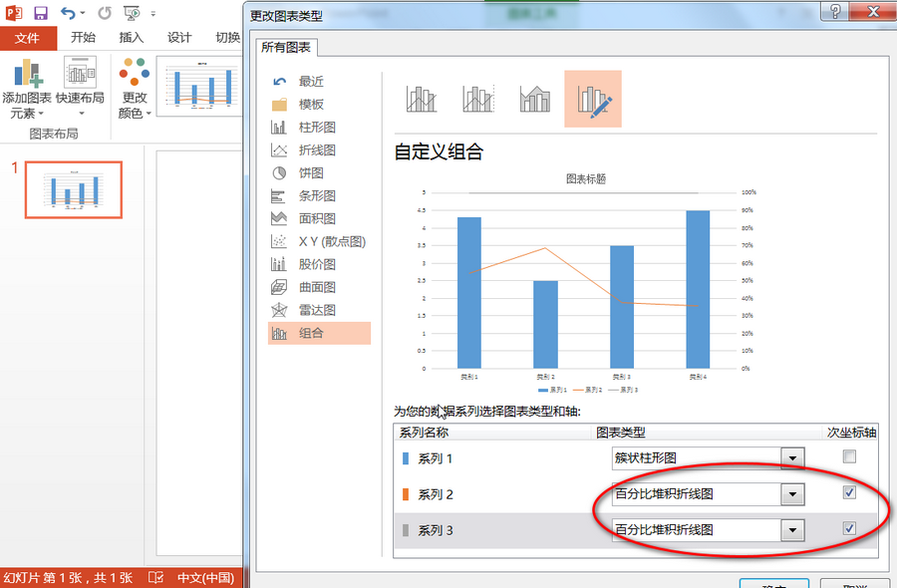Select the highlighted combo chart preset icon
Screen dimensions: 897x588
coord(593,98)
